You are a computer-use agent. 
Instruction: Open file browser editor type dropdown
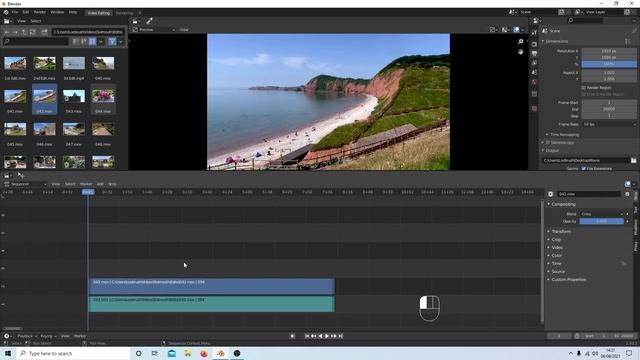[8, 21]
